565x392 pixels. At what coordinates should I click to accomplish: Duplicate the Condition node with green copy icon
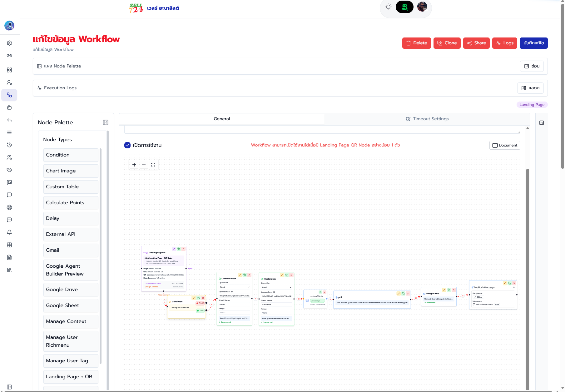tap(198, 298)
